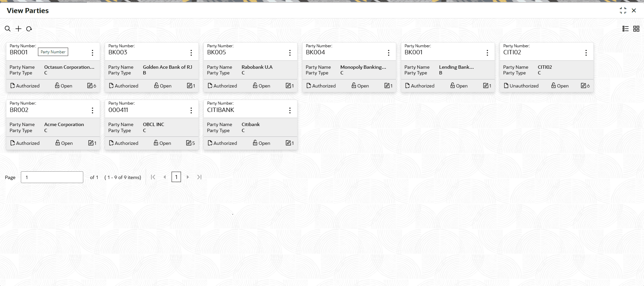Click modification count icon on 000411 card
The height and width of the screenshot is (286, 644).
coord(190,143)
